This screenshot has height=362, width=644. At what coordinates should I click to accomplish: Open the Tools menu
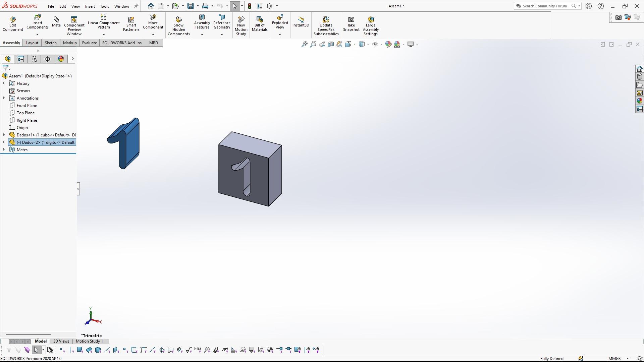(104, 6)
